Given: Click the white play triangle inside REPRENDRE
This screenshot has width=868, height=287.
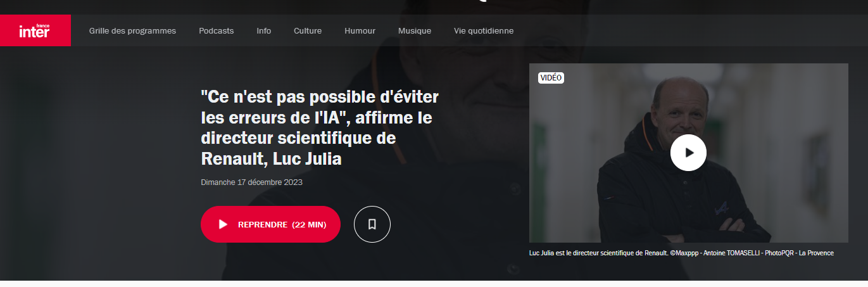Looking at the screenshot, I should 223,224.
